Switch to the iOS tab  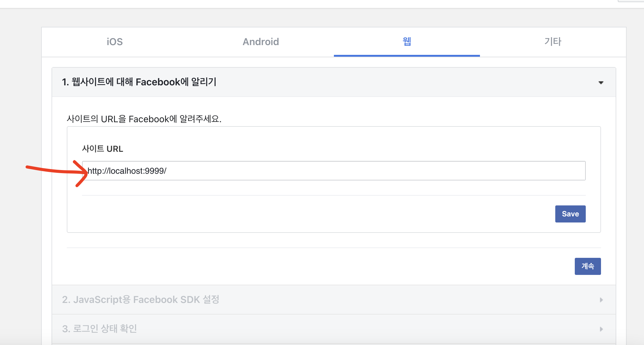click(115, 42)
